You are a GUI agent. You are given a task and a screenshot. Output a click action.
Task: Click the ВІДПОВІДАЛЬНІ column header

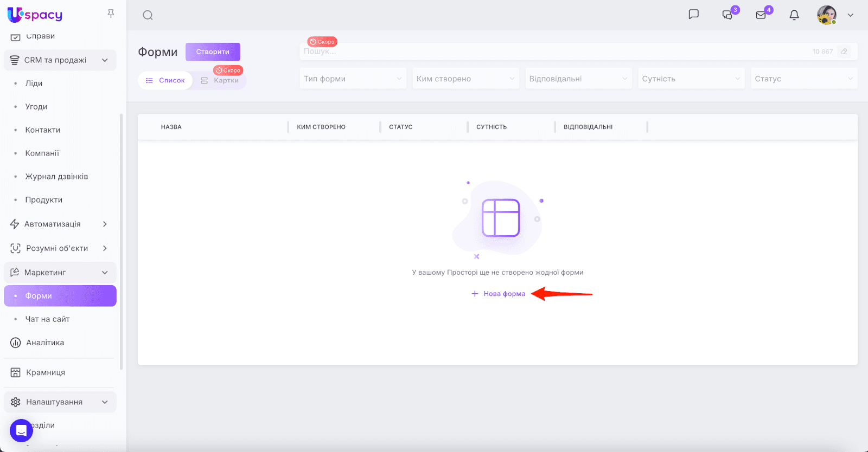pyautogui.click(x=588, y=127)
